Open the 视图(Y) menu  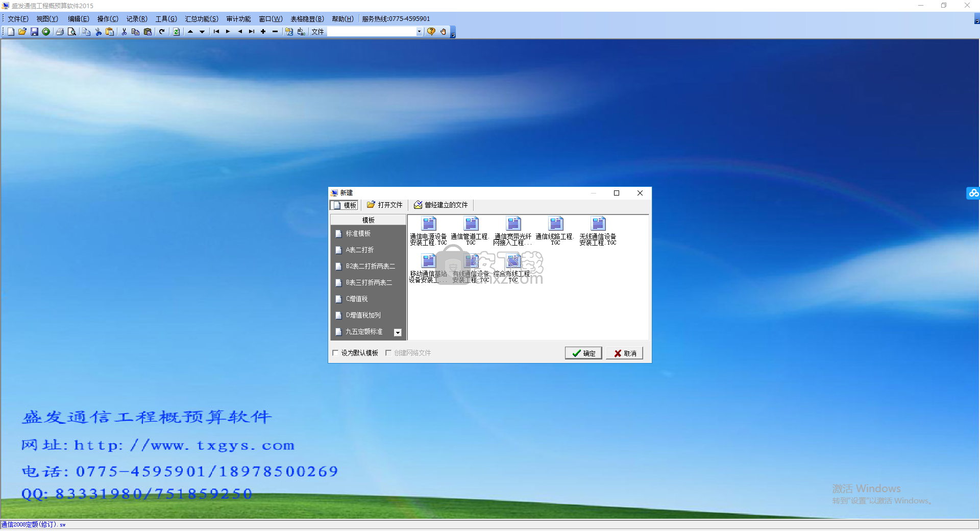(x=47, y=19)
